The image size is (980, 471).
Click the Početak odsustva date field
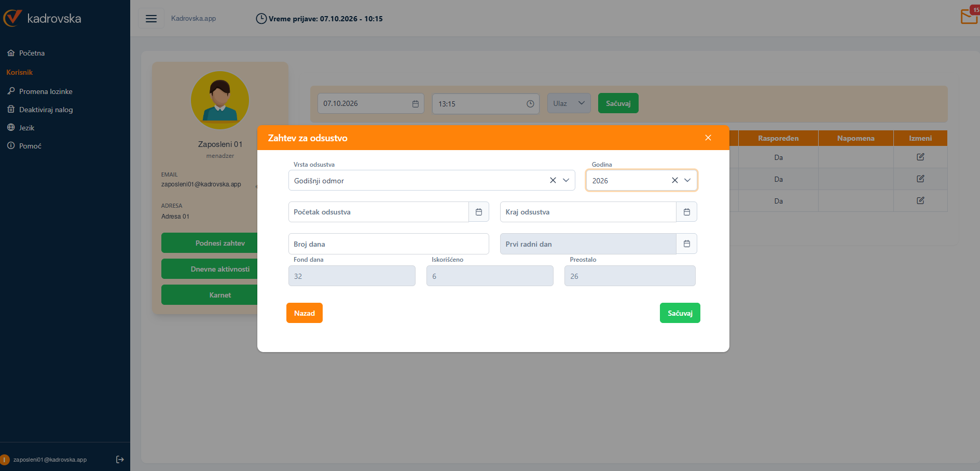[379, 212]
